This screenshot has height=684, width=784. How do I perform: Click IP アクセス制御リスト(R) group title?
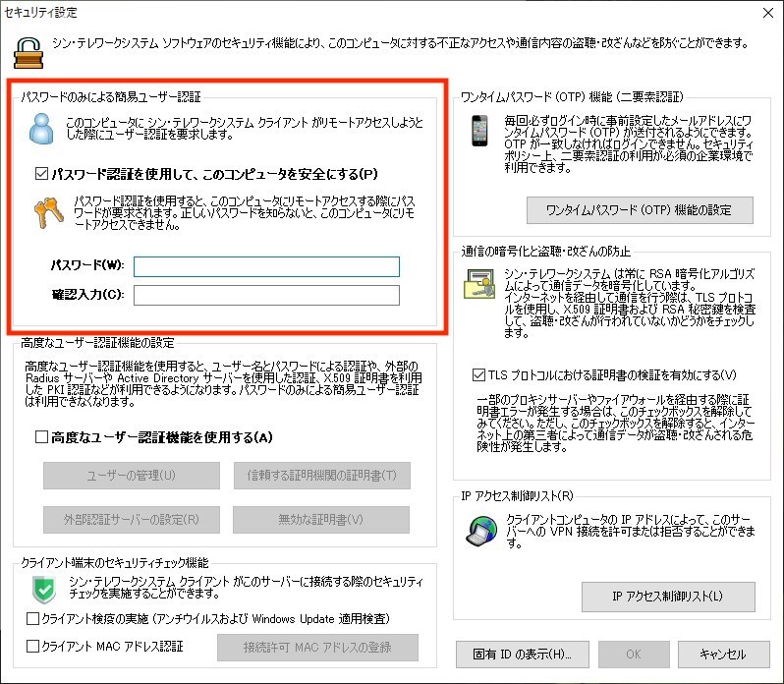click(x=517, y=496)
